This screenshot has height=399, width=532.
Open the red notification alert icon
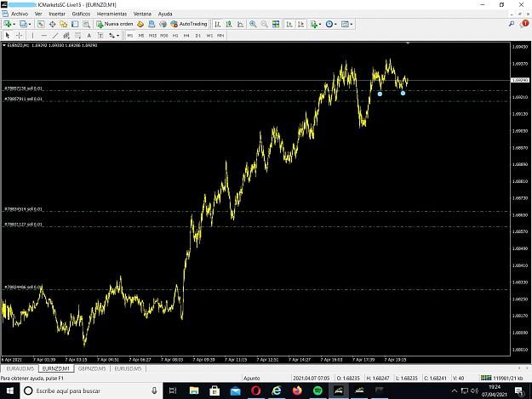(x=524, y=23)
